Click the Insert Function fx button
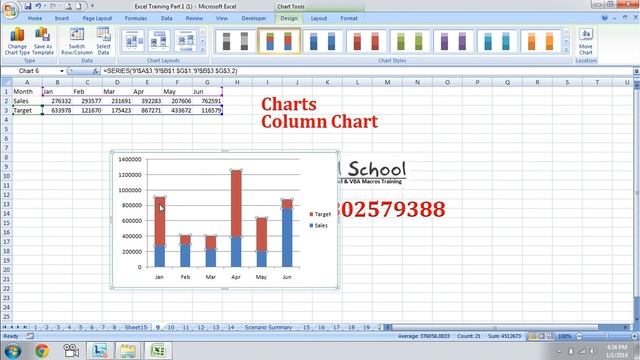The image size is (640, 360). [95, 71]
